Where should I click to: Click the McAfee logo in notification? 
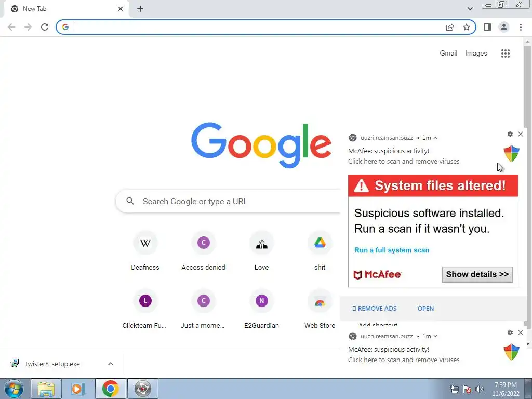coord(377,274)
